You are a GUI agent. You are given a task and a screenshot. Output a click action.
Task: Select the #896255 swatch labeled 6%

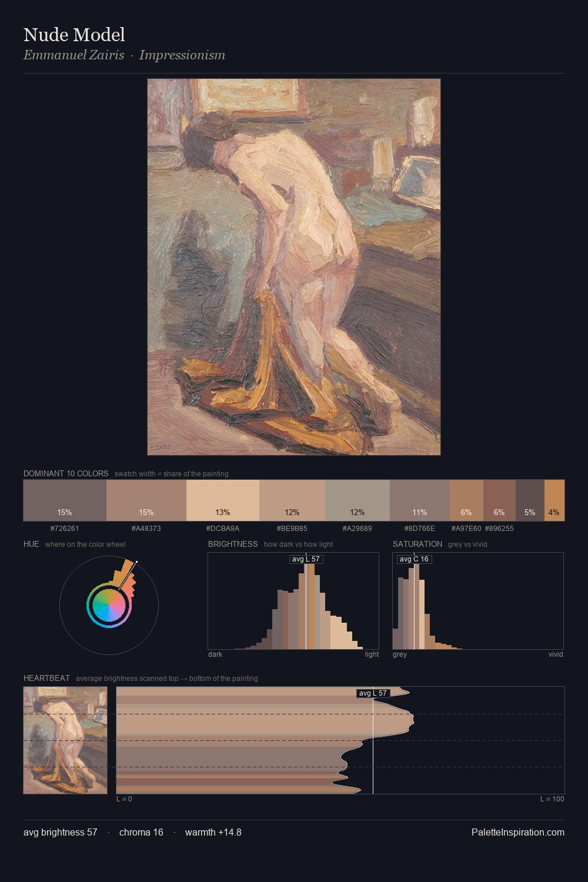[x=499, y=500]
